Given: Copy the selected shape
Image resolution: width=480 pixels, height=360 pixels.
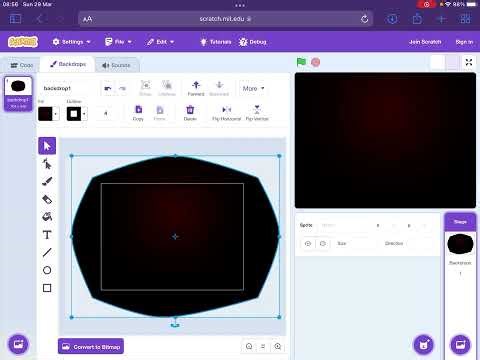Looking at the screenshot, I should pos(138,113).
